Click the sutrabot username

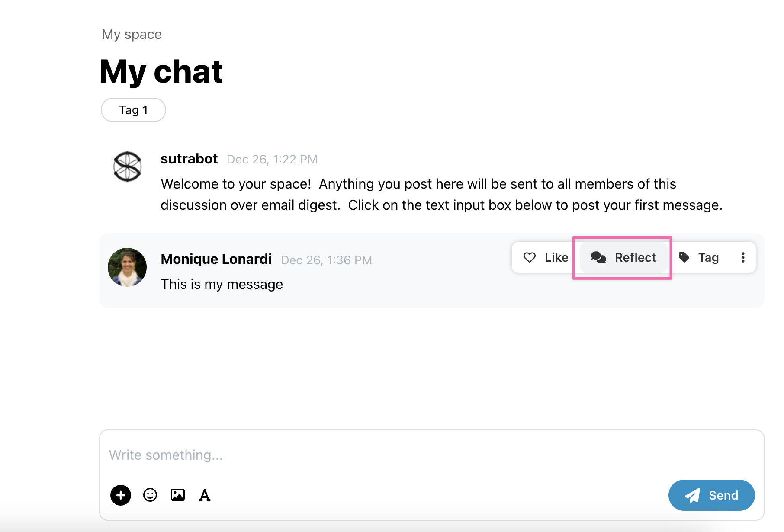coord(189,159)
